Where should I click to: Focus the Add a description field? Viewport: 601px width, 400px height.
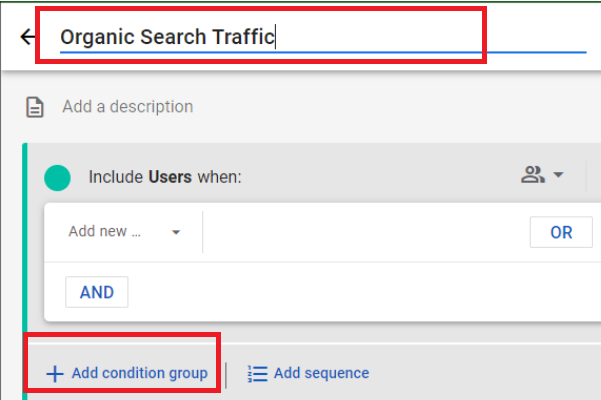click(x=128, y=107)
